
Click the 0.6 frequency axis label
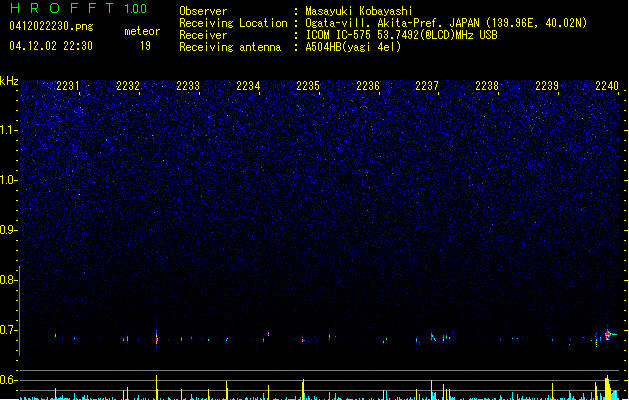(x=8, y=380)
